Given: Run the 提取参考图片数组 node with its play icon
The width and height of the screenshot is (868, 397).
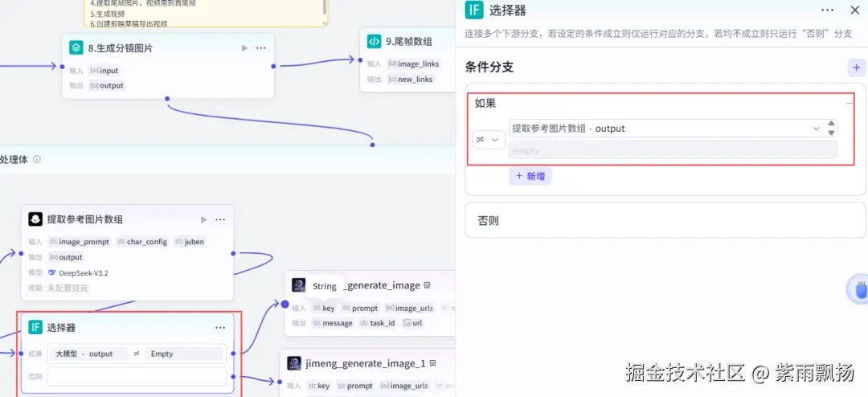Looking at the screenshot, I should tap(203, 219).
